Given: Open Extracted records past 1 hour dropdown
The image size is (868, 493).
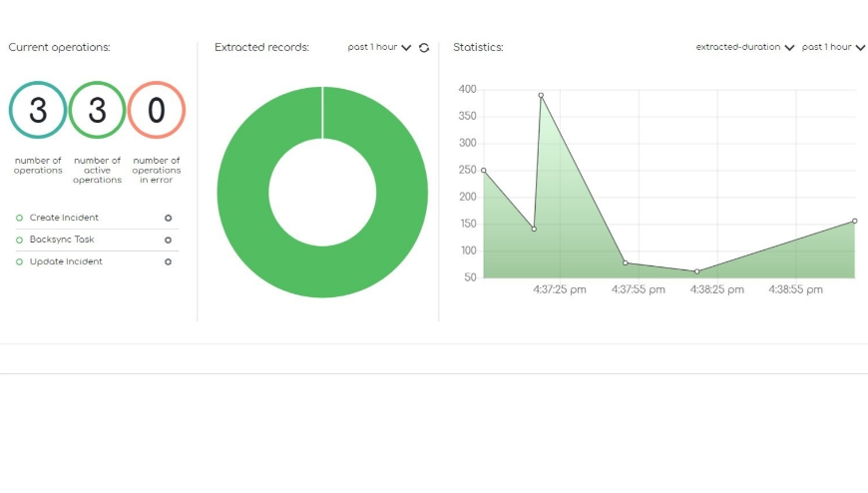Looking at the screenshot, I should pyautogui.click(x=379, y=47).
